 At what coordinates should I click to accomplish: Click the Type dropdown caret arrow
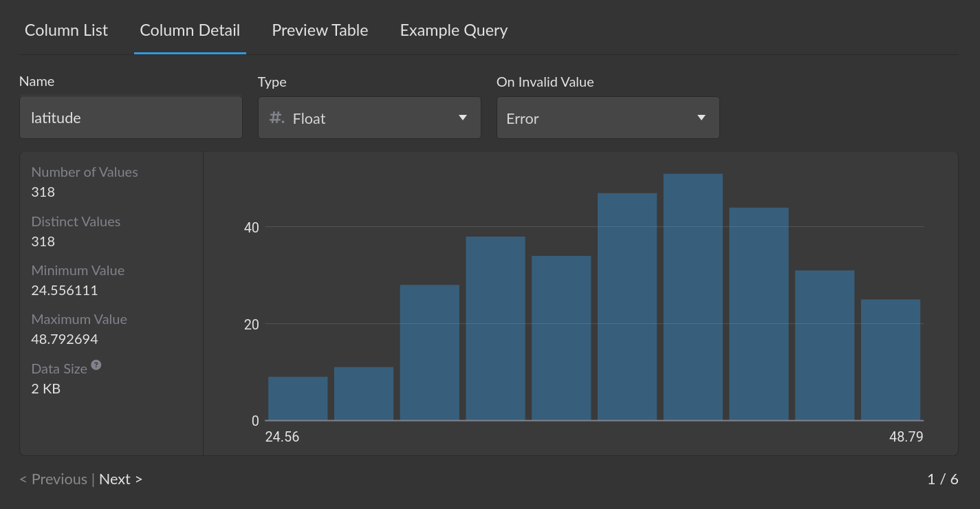pos(463,118)
